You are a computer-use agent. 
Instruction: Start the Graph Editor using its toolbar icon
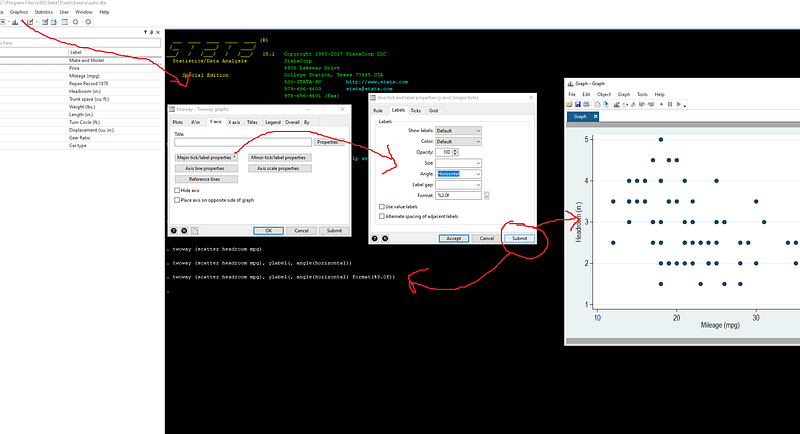616,105
